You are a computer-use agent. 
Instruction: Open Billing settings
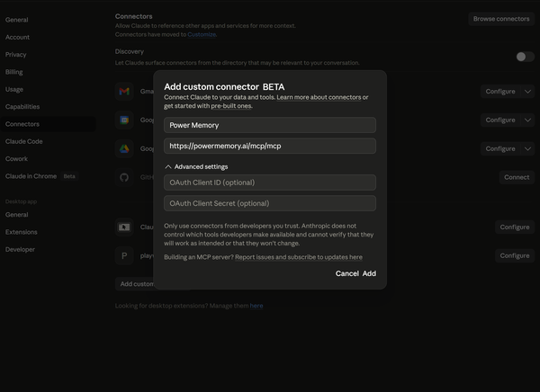14,72
